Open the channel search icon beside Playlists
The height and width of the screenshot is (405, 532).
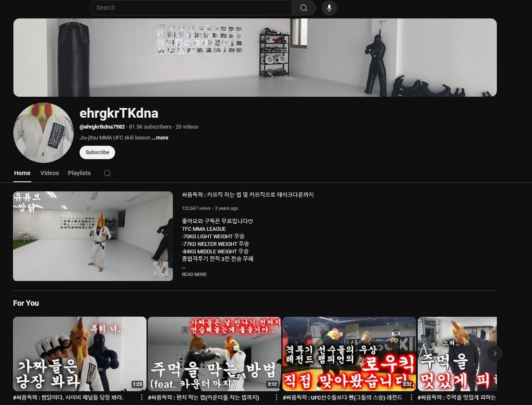click(x=107, y=173)
